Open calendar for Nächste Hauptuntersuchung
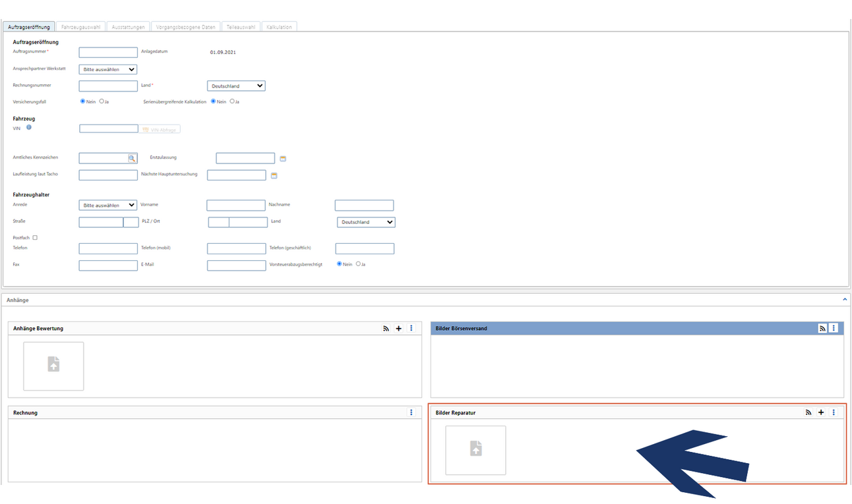The width and height of the screenshot is (852, 504). pos(274,176)
